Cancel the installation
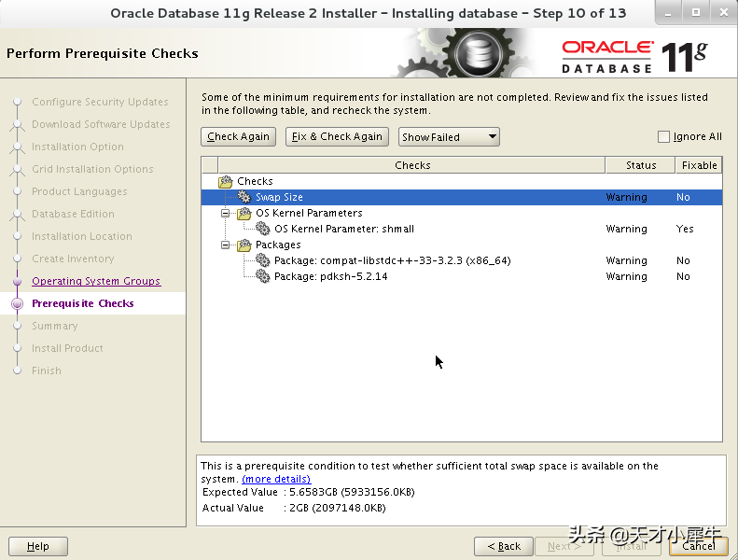 click(x=699, y=546)
